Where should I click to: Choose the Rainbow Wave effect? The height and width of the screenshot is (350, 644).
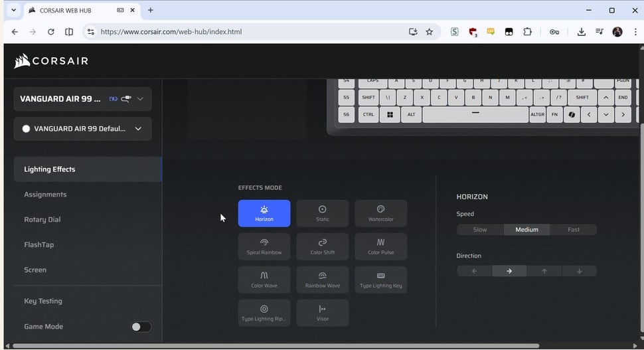coord(322,280)
